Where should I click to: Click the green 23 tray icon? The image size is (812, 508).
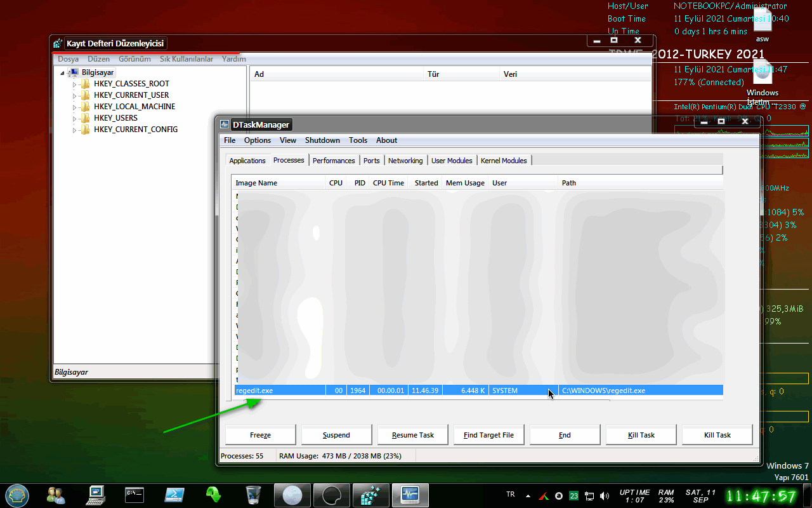[574, 495]
